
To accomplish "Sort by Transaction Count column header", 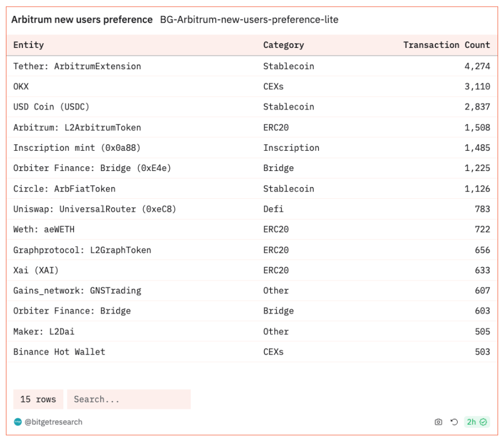I will [447, 45].
